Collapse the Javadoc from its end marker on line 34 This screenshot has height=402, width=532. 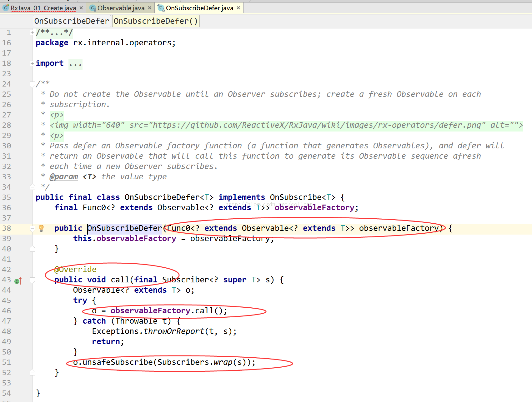pyautogui.click(x=32, y=187)
